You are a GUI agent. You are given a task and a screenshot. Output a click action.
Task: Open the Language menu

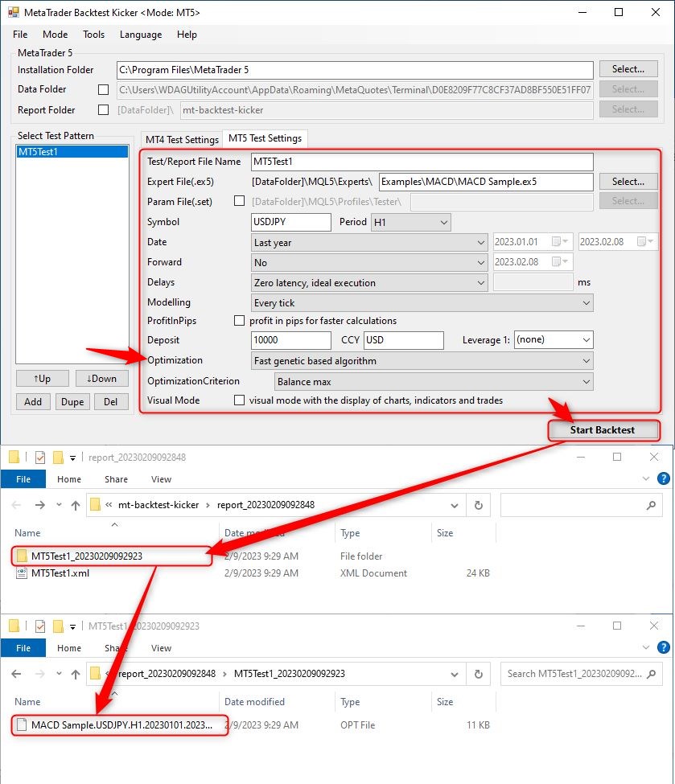[x=141, y=35]
